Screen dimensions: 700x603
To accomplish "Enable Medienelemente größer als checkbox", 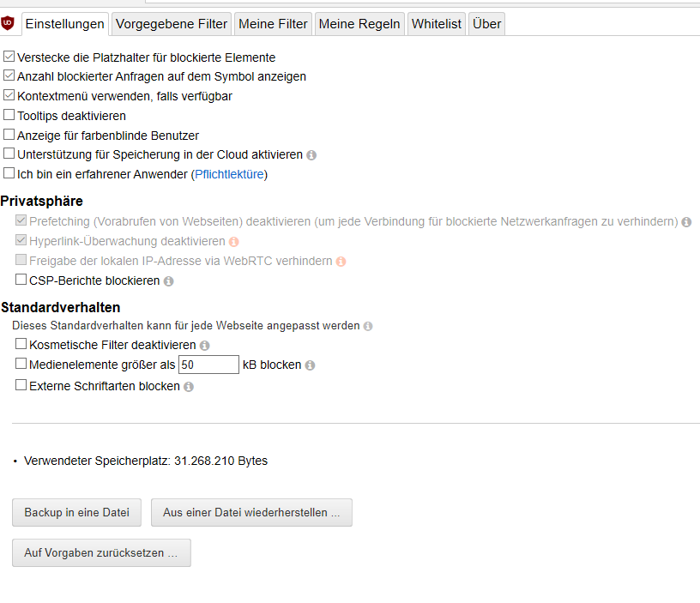I will click(21, 364).
